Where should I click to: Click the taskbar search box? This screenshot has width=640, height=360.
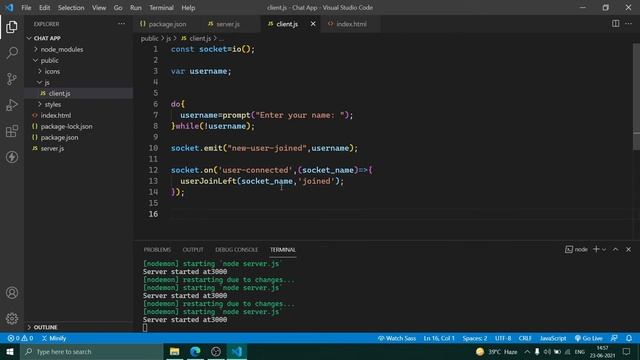pos(92,351)
